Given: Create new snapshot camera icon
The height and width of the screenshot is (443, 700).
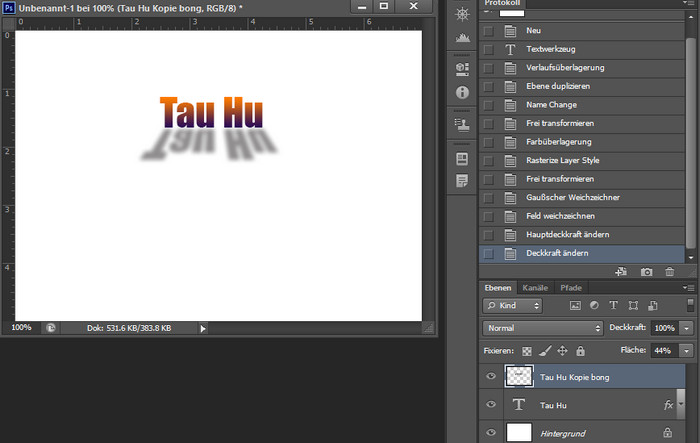Looking at the screenshot, I should (646, 272).
